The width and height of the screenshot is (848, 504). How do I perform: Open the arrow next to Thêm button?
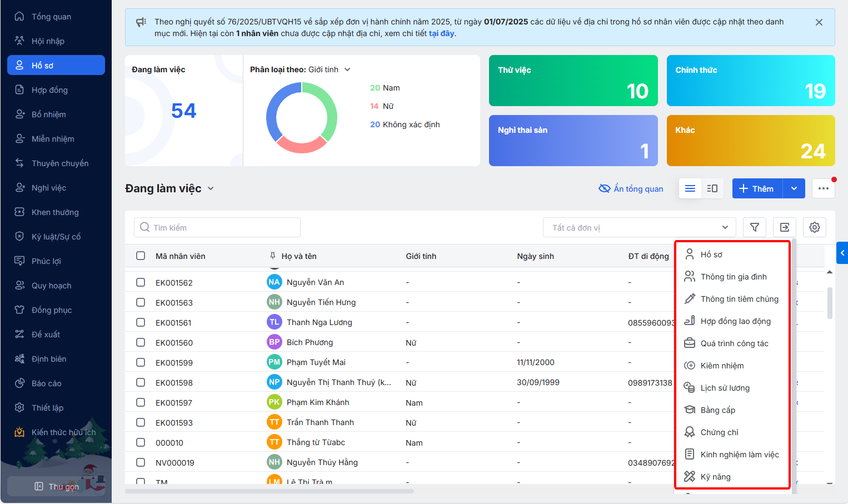pyautogui.click(x=794, y=188)
